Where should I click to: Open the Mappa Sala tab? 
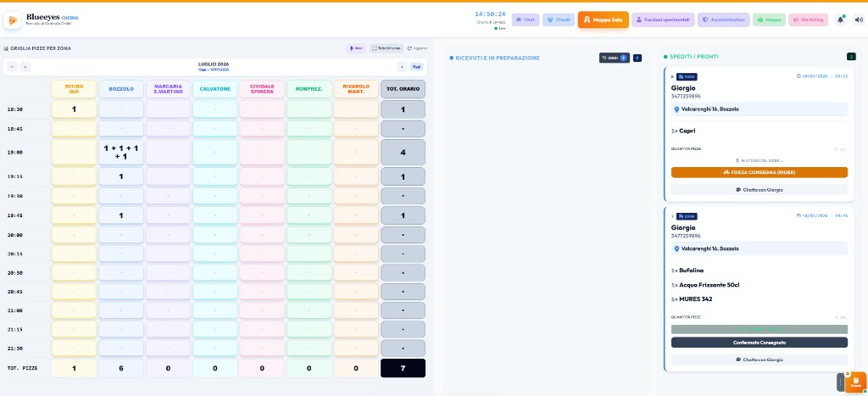click(x=604, y=20)
